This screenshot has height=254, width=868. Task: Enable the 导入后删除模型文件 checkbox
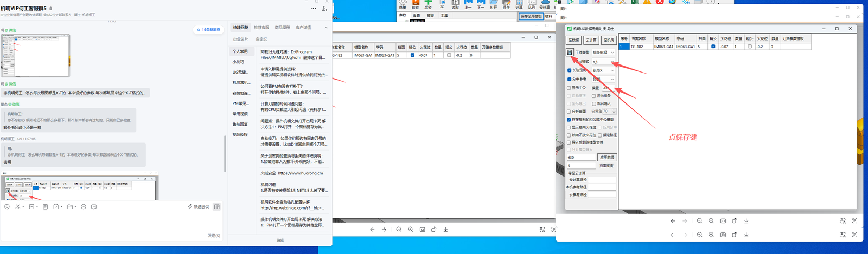pos(569,142)
